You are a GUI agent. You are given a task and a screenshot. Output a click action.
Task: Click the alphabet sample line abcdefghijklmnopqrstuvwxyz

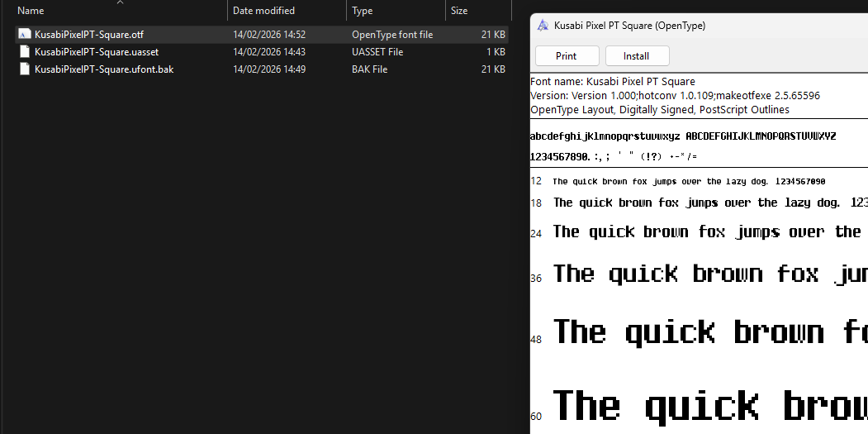coord(683,136)
